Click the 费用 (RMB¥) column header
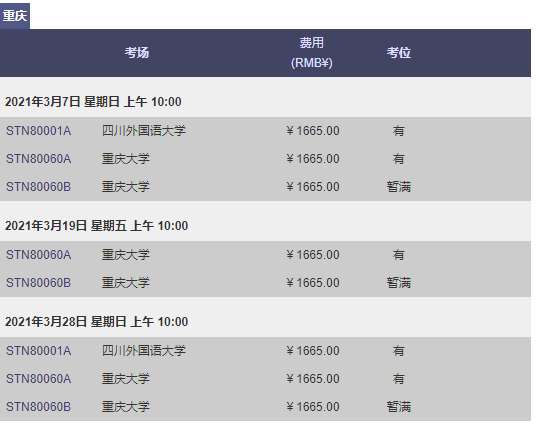The width and height of the screenshot is (536, 425). [x=311, y=53]
